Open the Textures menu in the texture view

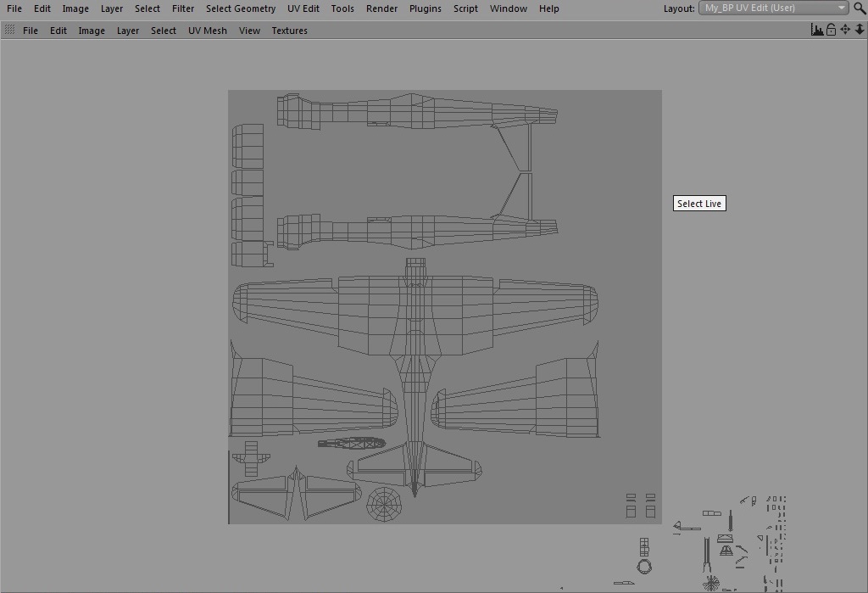click(289, 31)
